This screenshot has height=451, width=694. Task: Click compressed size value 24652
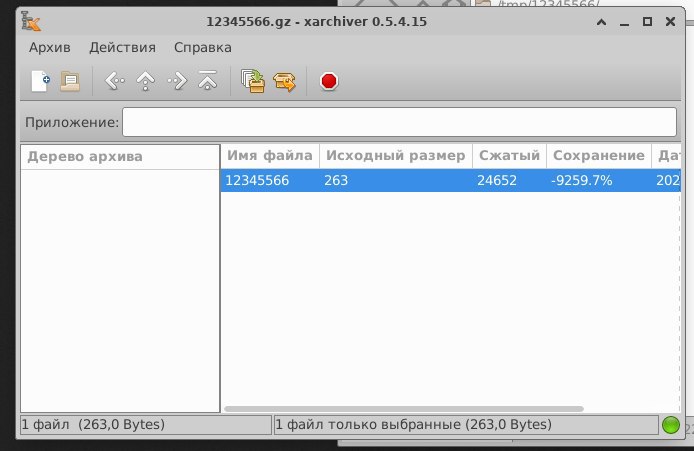(497, 181)
